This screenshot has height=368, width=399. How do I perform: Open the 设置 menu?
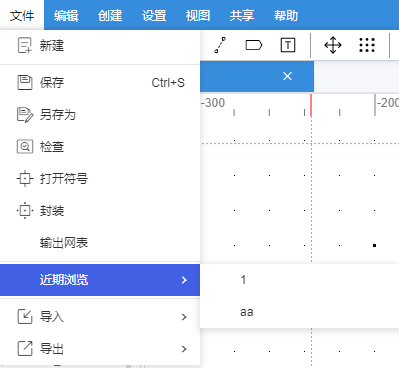click(x=154, y=15)
